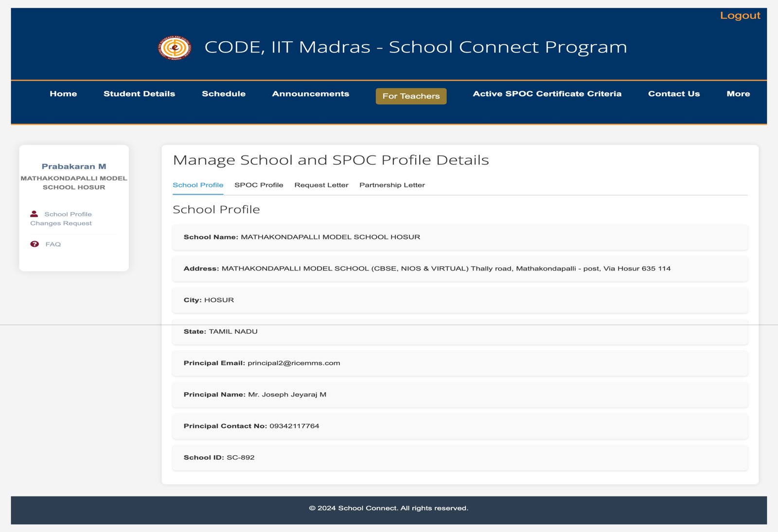
Task: Click the City: HOSUR row
Action: 460,300
